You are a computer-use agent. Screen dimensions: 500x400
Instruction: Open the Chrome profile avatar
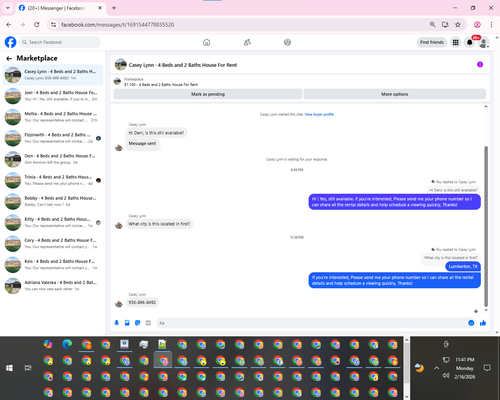point(477,25)
